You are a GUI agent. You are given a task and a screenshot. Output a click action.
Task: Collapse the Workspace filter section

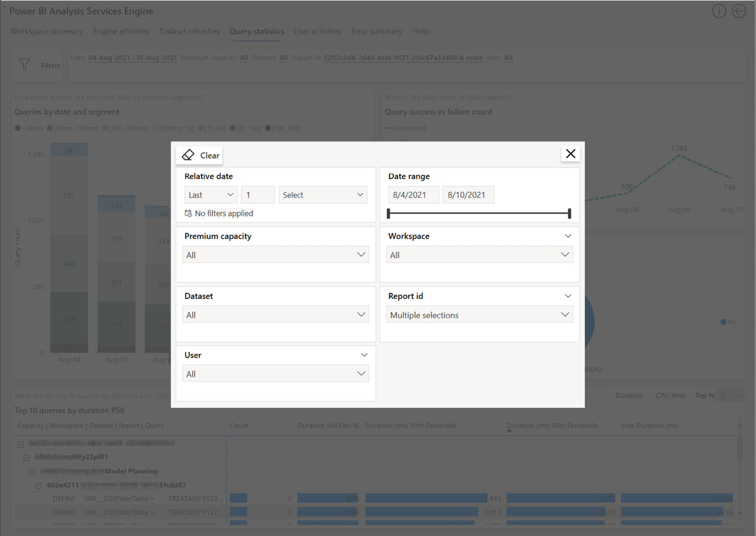[x=568, y=236]
